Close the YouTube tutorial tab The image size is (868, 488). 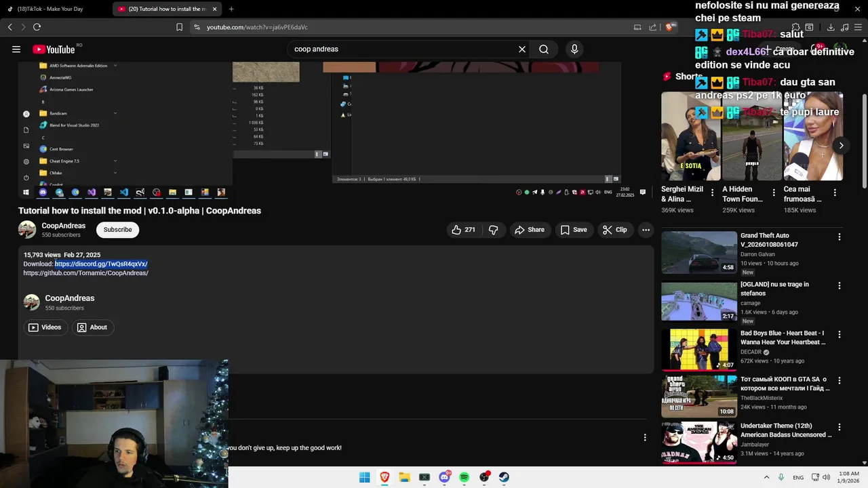[215, 9]
